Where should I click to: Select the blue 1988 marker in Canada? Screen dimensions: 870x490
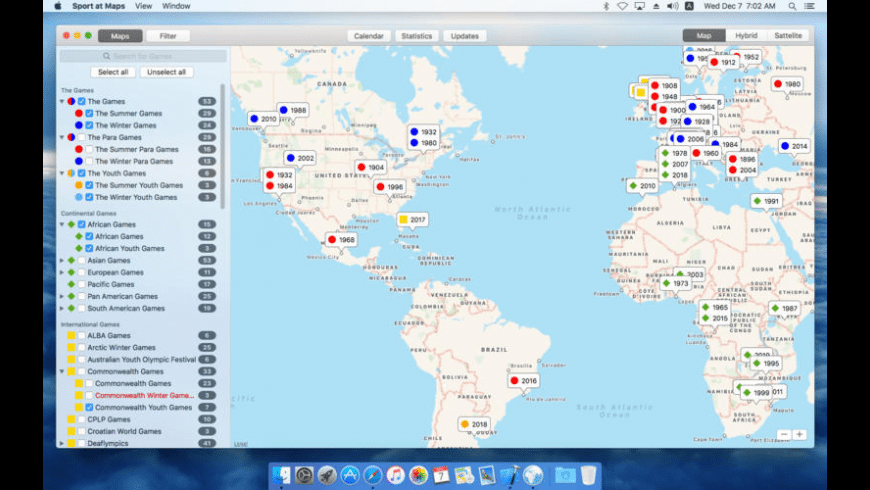pyautogui.click(x=293, y=110)
